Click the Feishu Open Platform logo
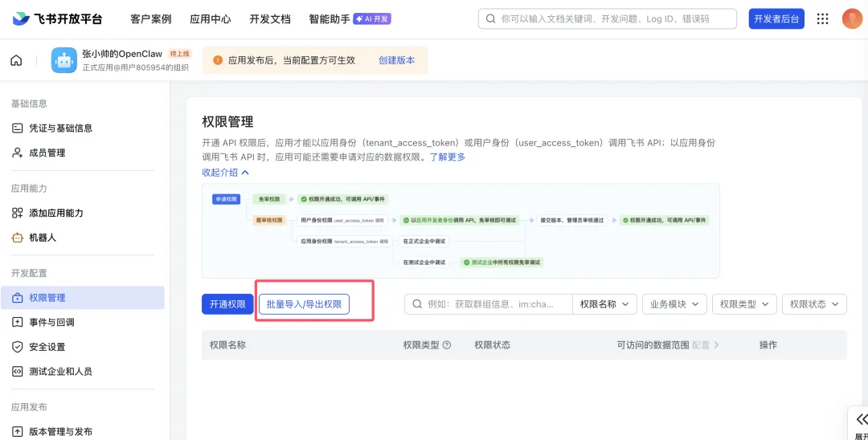 [x=58, y=18]
